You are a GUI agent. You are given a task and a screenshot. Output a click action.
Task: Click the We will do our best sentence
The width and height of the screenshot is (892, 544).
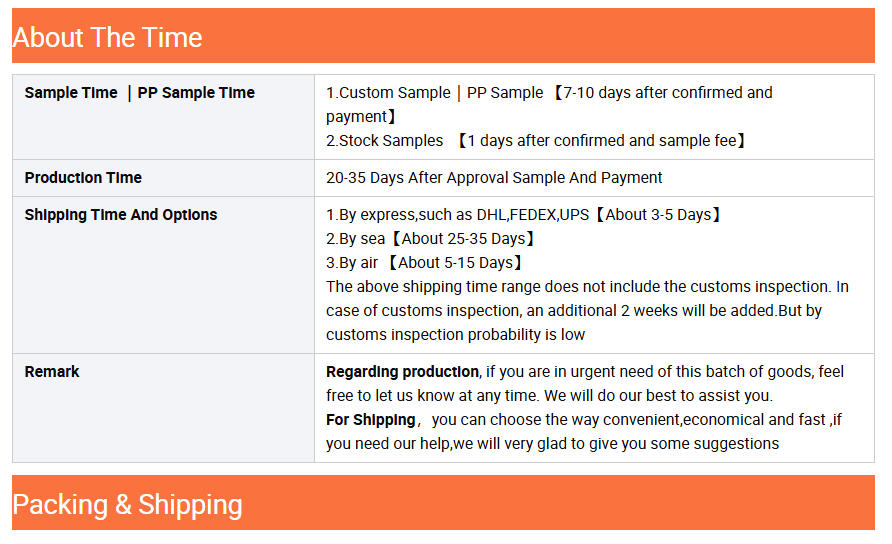658,395
